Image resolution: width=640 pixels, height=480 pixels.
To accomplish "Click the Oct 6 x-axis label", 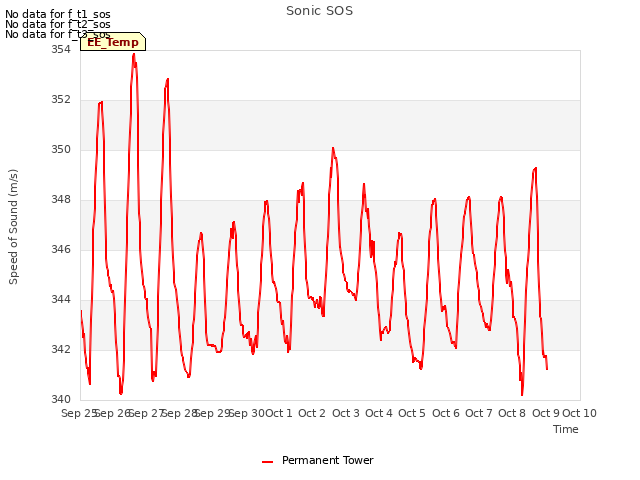I will coord(446,413).
